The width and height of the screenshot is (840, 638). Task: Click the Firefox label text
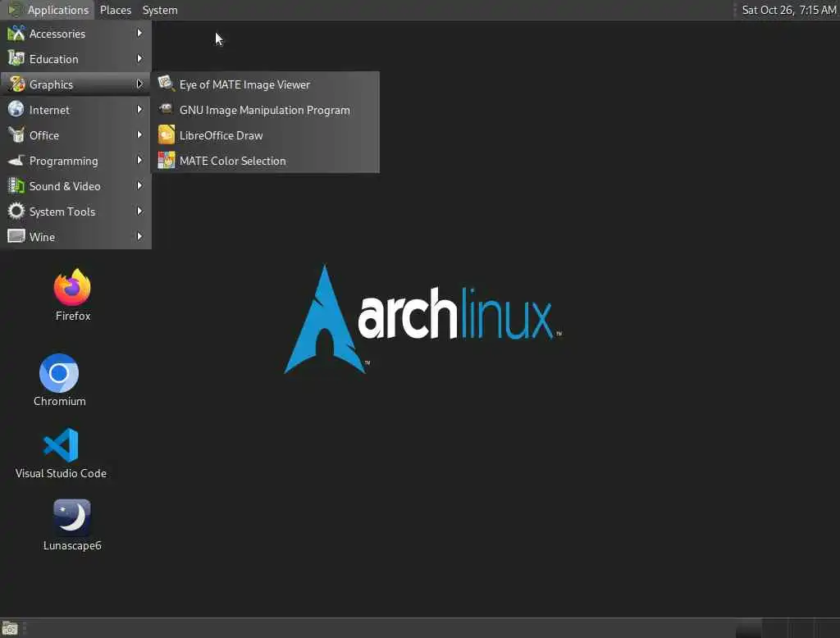click(x=73, y=316)
